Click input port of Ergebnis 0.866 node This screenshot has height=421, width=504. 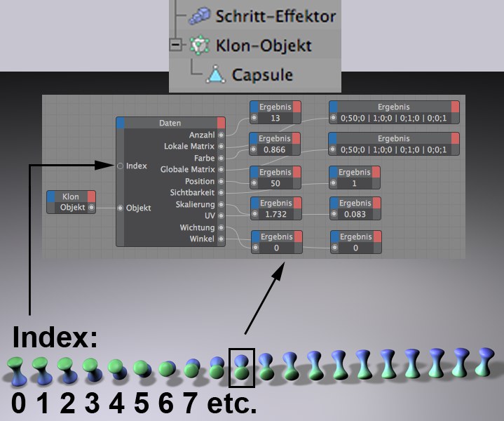254,149
